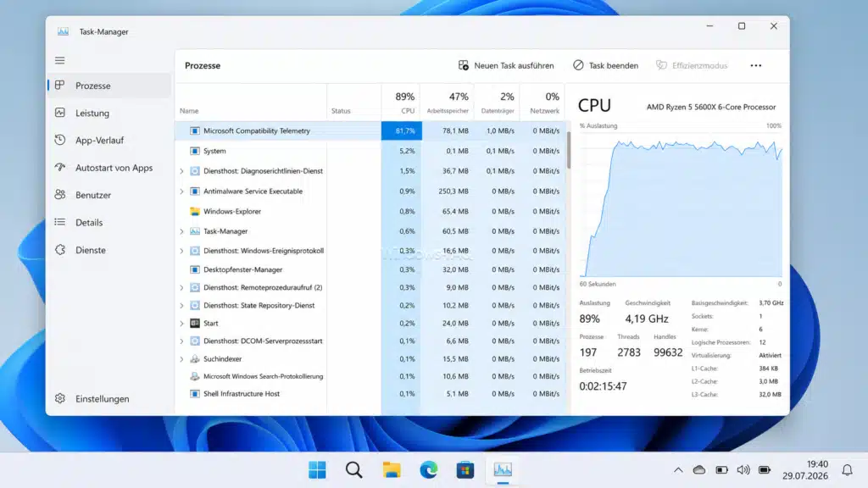
Task: Click the App-Verlauf history icon
Action: [60, 140]
